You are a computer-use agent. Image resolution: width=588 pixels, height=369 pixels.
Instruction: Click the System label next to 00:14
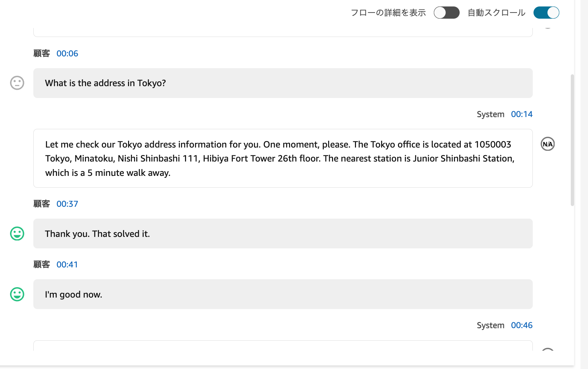pyautogui.click(x=490, y=114)
